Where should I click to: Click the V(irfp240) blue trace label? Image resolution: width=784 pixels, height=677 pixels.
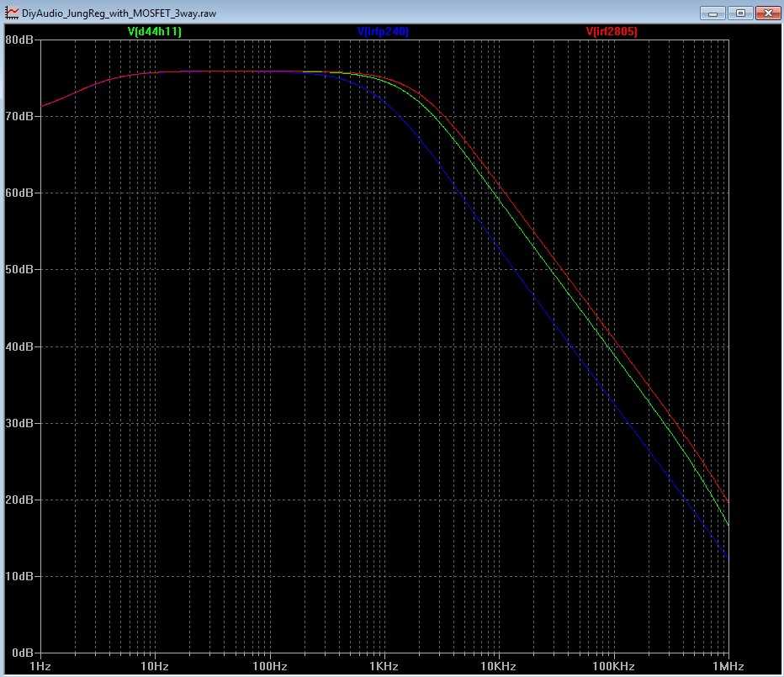click(x=383, y=31)
